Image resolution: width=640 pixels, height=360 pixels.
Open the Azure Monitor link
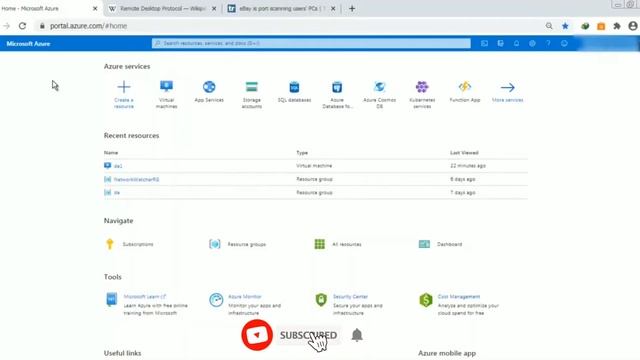pyautogui.click(x=244, y=297)
